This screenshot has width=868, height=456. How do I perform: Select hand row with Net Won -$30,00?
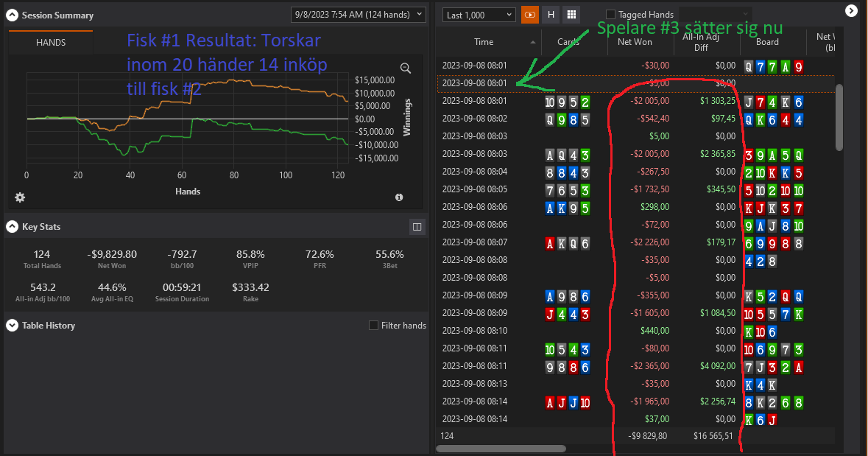(x=635, y=66)
